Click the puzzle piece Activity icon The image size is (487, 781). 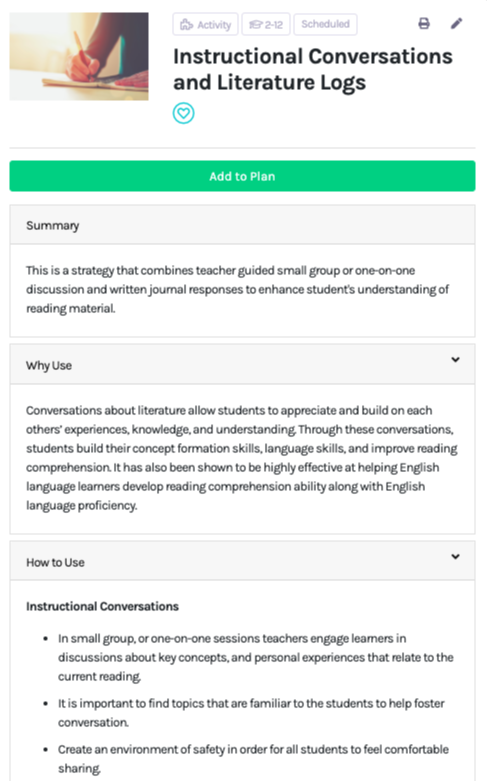(x=186, y=24)
